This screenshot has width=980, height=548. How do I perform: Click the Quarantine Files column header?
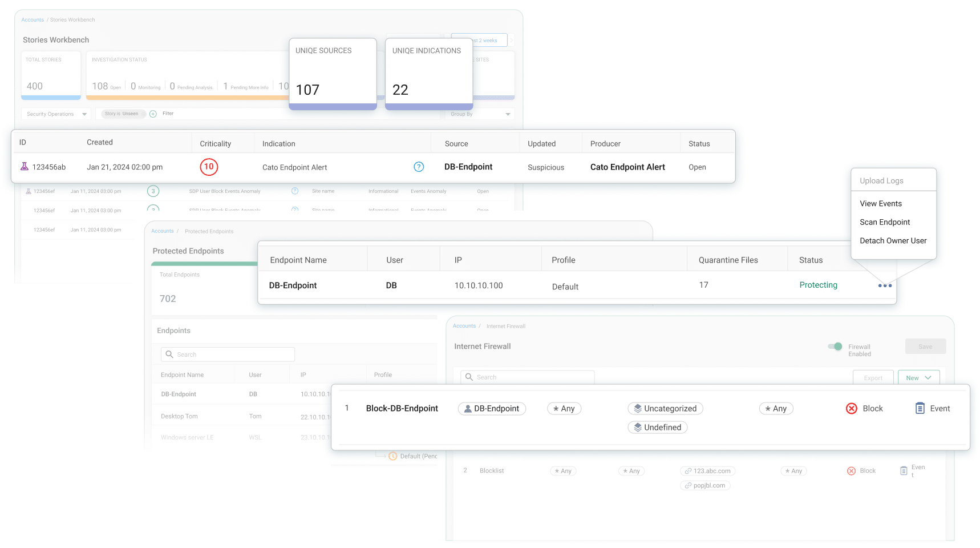728,260
